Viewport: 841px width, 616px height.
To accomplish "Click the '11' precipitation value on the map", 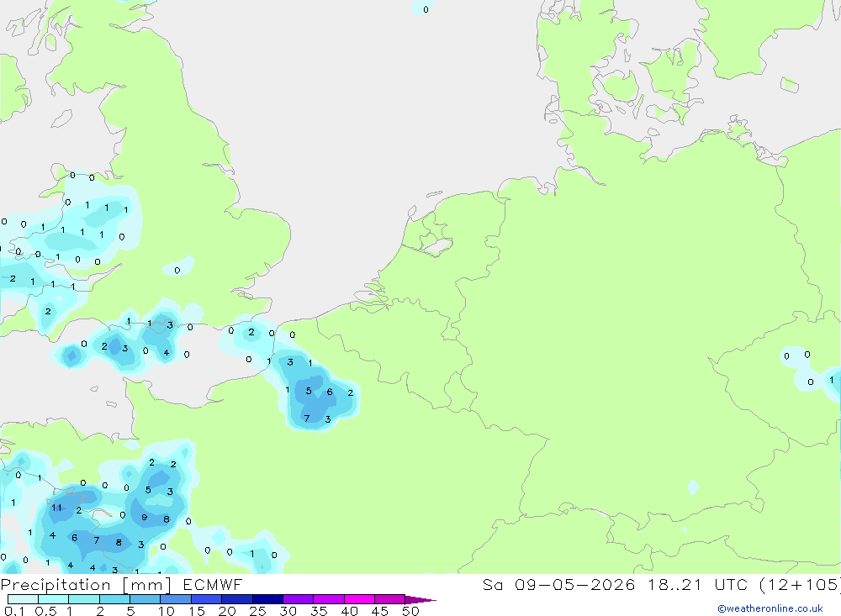I will tap(56, 508).
